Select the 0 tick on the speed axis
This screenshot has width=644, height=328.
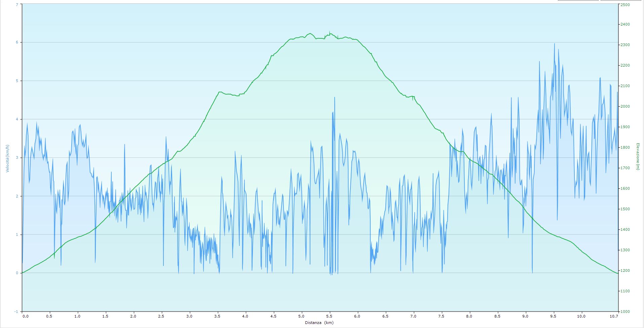click(17, 273)
